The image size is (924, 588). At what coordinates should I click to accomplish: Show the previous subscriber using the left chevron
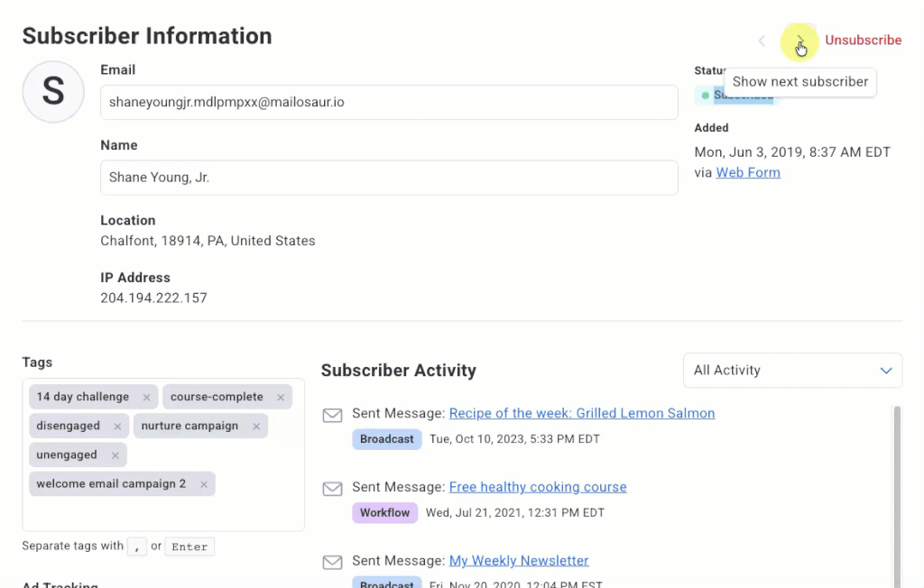point(762,41)
